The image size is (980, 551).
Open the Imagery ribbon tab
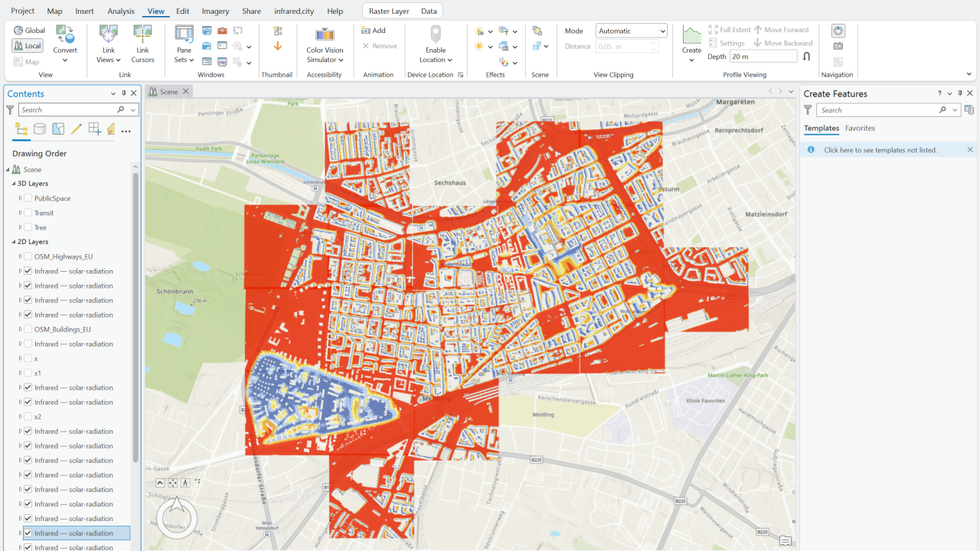coord(215,11)
